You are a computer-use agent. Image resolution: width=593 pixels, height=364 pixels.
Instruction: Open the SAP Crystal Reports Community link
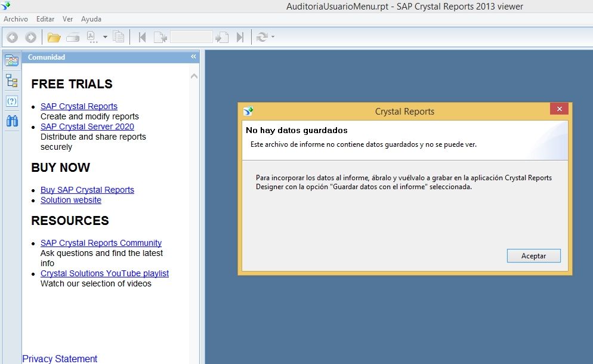coord(101,243)
